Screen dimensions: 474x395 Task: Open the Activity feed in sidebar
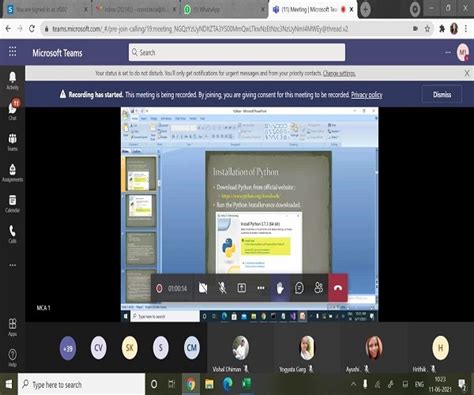12,81
